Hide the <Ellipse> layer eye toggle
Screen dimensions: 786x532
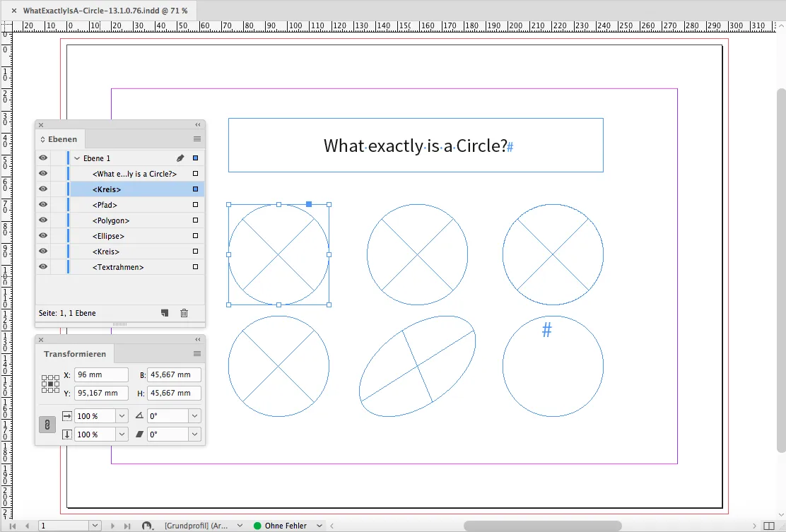(x=42, y=235)
